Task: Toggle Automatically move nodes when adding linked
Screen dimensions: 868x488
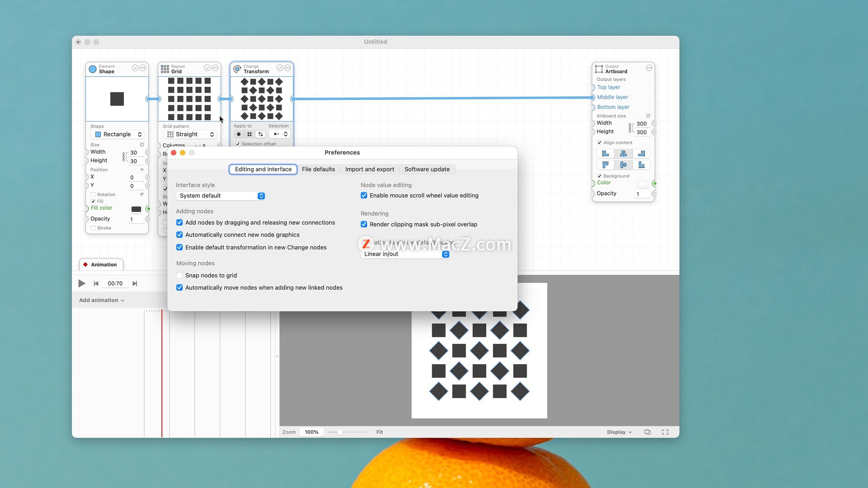Action: click(x=179, y=287)
